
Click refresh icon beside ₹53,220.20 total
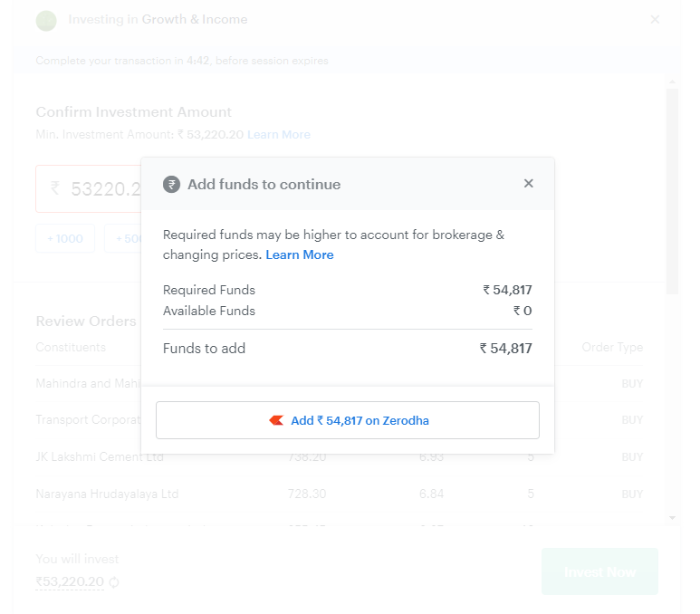(x=114, y=582)
